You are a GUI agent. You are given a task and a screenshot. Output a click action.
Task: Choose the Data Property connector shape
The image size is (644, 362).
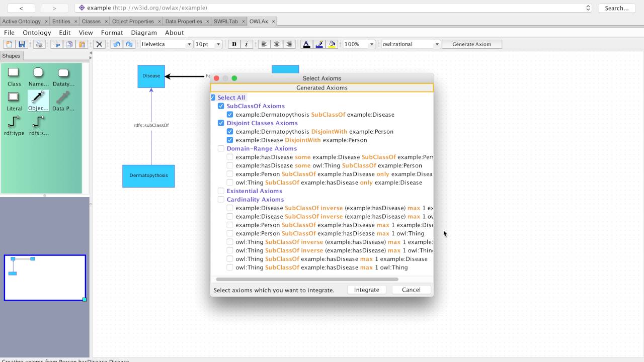point(63,101)
